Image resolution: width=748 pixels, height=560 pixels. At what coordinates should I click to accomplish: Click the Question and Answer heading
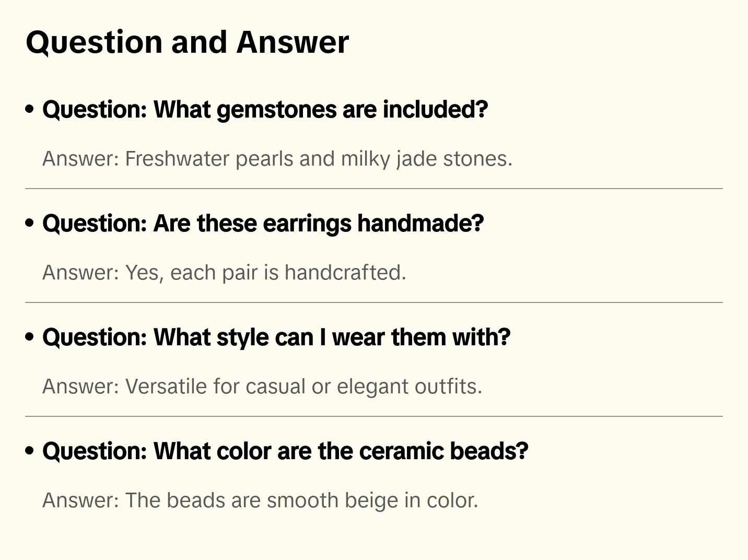coord(187,42)
